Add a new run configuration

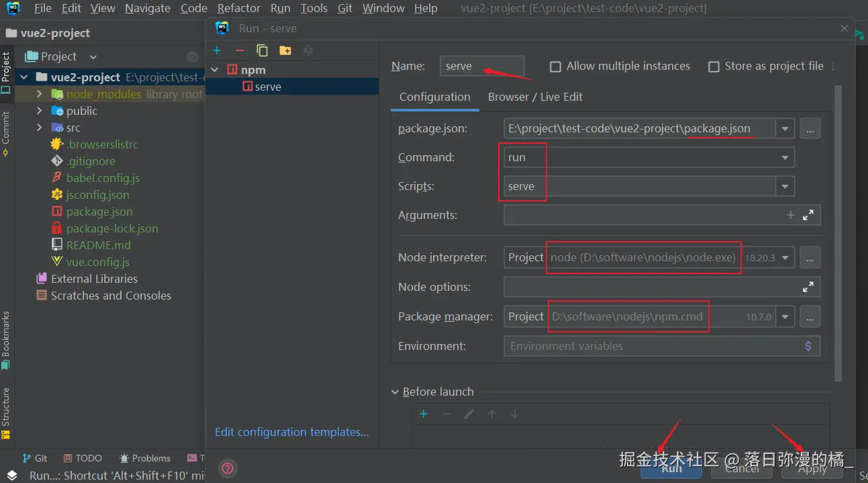pyautogui.click(x=216, y=50)
